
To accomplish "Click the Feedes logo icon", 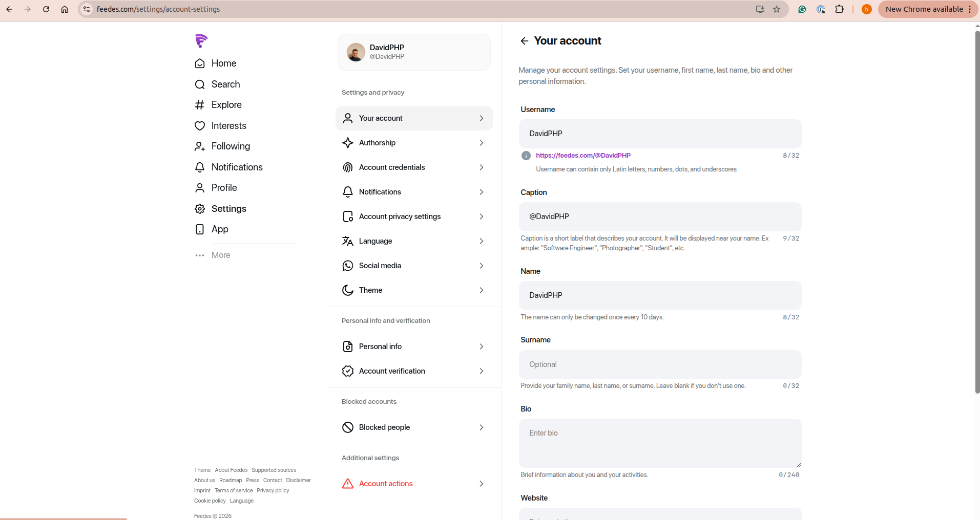I will (201, 40).
